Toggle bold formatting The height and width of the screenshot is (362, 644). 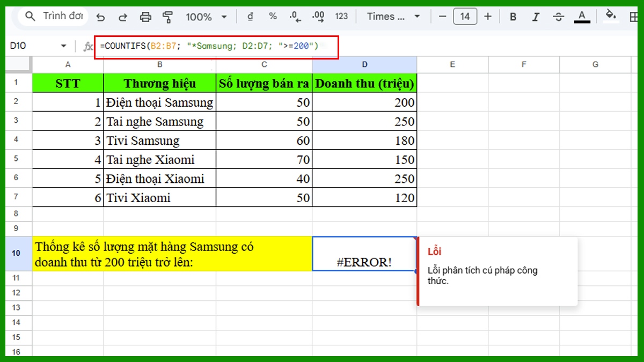pos(513,16)
